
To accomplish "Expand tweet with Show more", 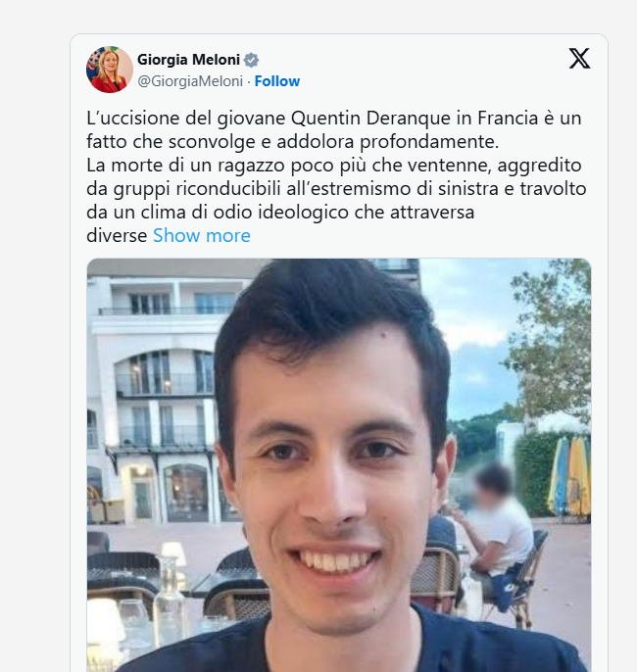I will tap(202, 235).
